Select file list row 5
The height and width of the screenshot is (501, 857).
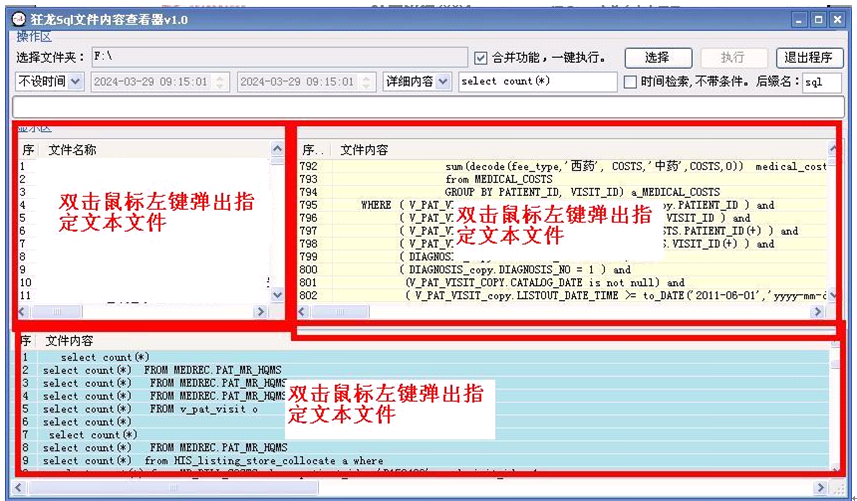click(x=144, y=218)
